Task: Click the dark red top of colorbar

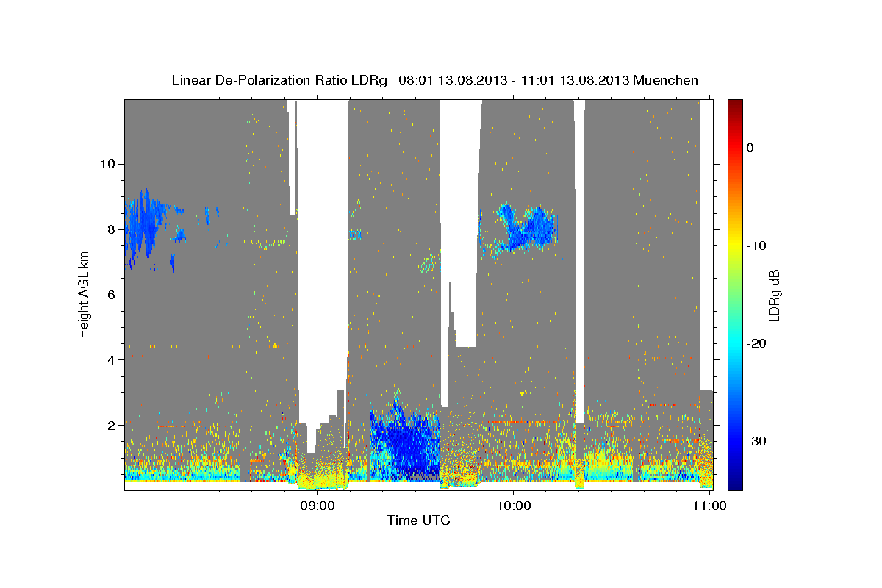Action: pos(735,107)
